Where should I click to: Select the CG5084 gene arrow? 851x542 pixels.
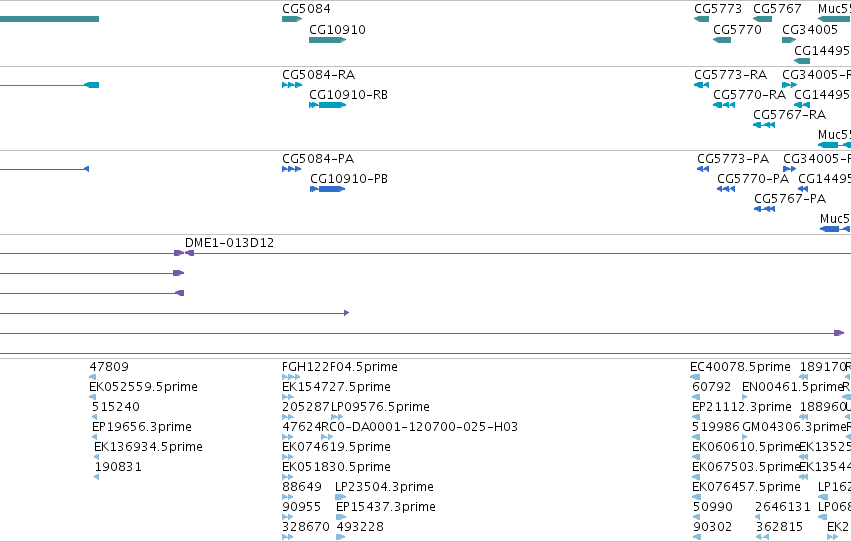point(292,19)
